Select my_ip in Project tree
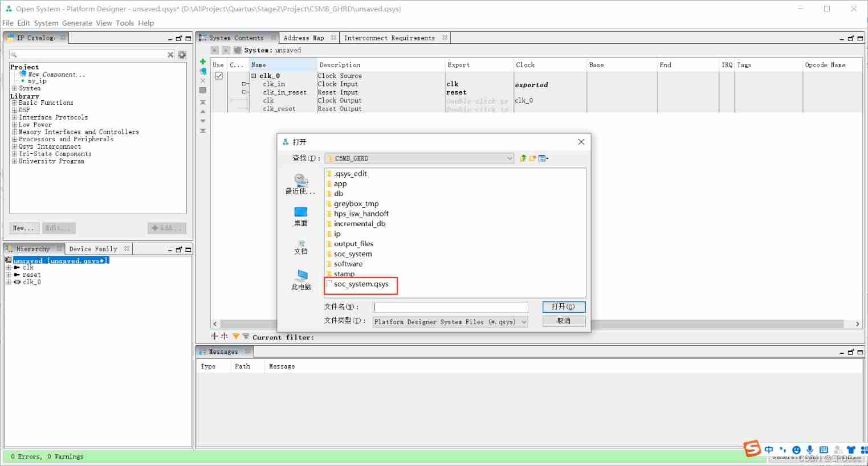This screenshot has width=868, height=466. click(37, 81)
